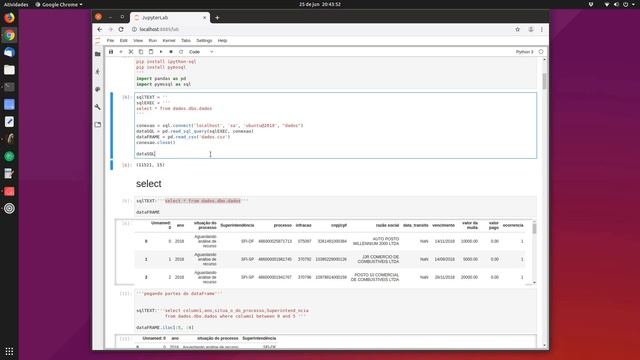Screen dimensions: 640x360
Task: Click the Python 3 kernel name
Action: (524, 52)
